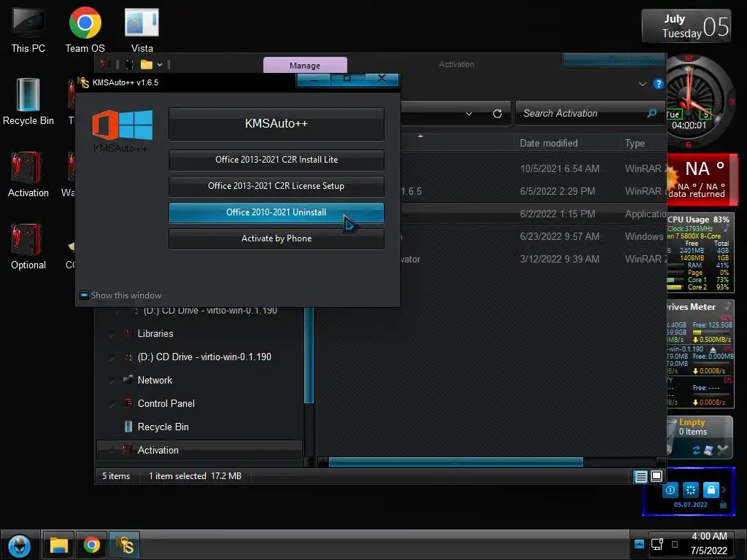Open the quick access folder icon in Explorer toolbar
Image resolution: width=747 pixels, height=560 pixels.
point(146,64)
